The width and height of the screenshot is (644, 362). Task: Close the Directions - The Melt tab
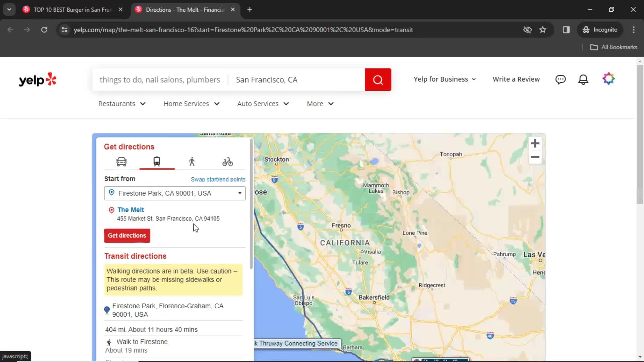(233, 10)
